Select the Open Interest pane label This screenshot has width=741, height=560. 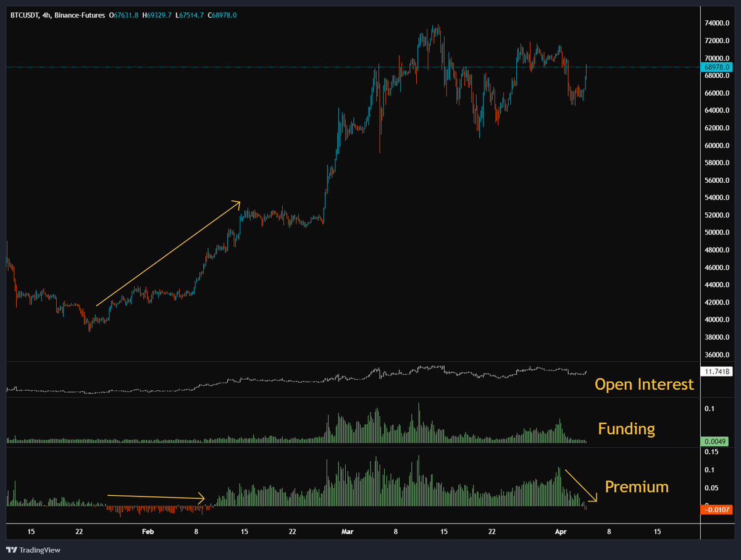pos(644,384)
